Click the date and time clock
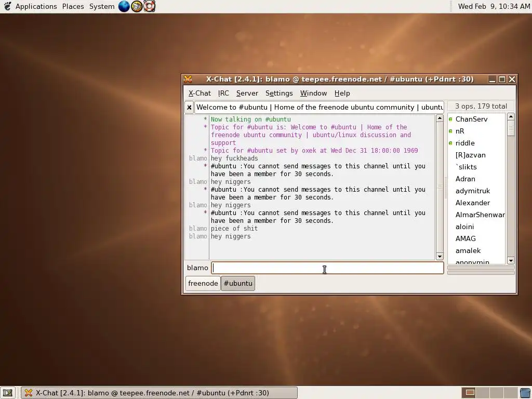This screenshot has height=399, width=532. [494, 6]
